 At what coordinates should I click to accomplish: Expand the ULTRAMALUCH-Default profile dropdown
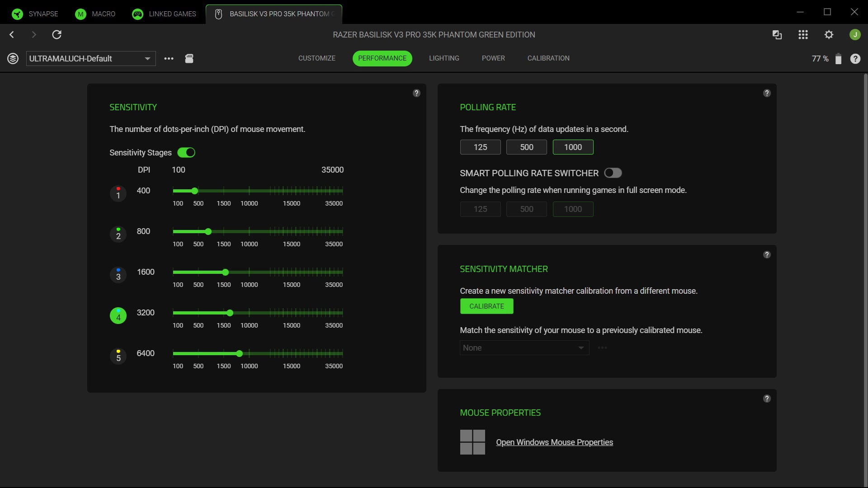[x=147, y=58]
